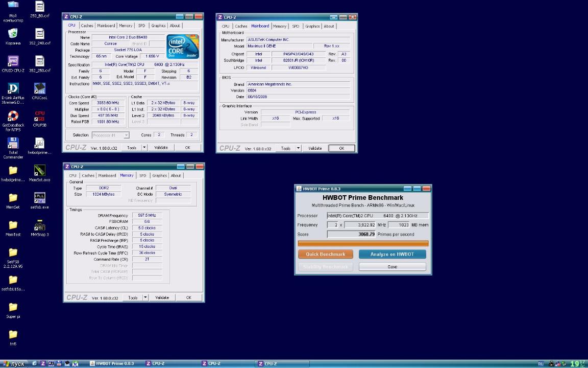Click the Internet Explorer quick launch icon

tap(35, 363)
